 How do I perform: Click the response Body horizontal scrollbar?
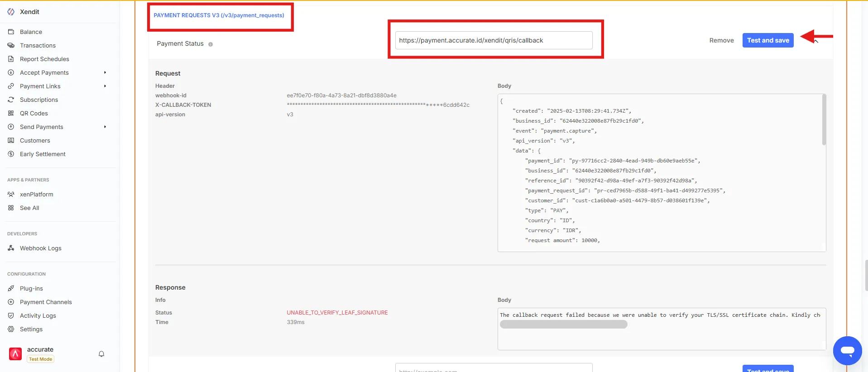click(x=563, y=324)
